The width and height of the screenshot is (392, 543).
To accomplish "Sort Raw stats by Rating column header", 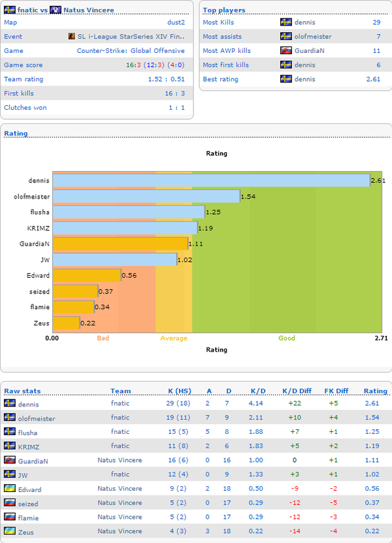I will tap(376, 391).
